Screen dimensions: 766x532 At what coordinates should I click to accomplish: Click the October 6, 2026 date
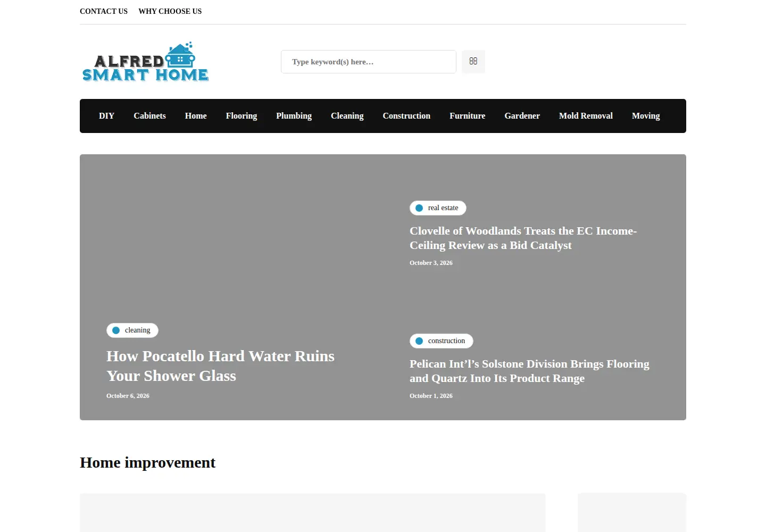click(128, 396)
